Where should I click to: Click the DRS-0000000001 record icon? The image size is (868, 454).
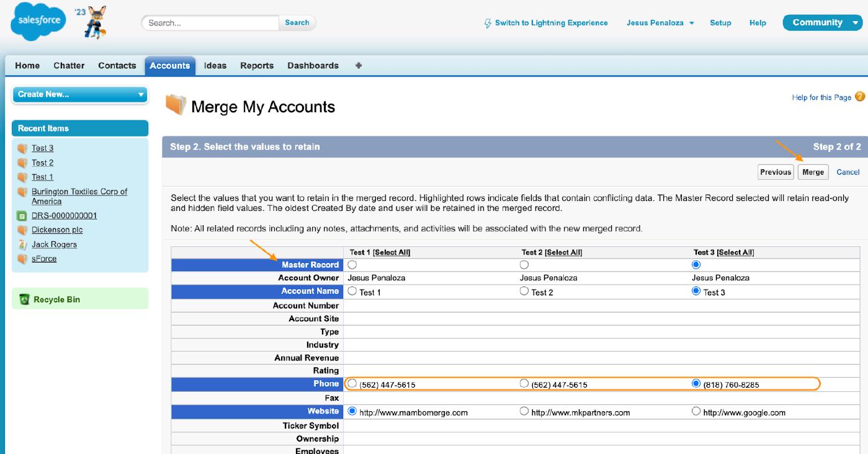(x=22, y=216)
